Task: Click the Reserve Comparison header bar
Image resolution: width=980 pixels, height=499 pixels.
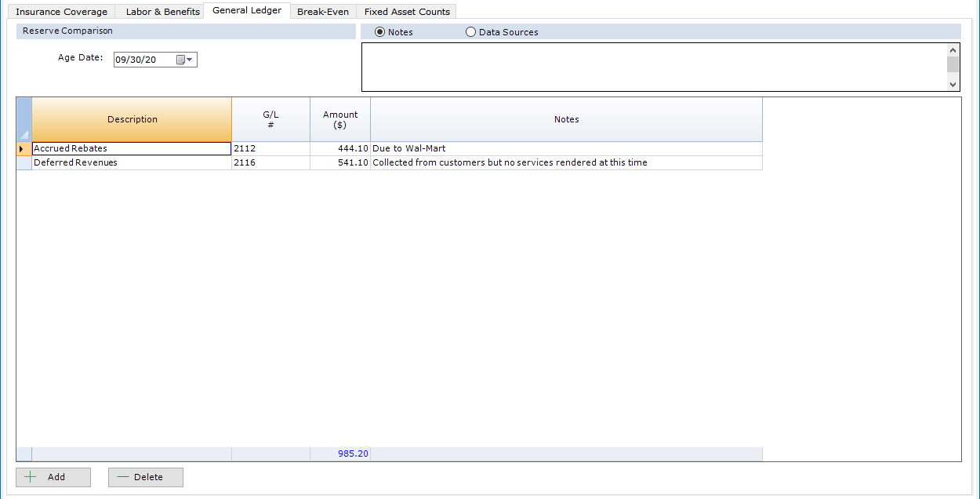Action: click(x=185, y=31)
